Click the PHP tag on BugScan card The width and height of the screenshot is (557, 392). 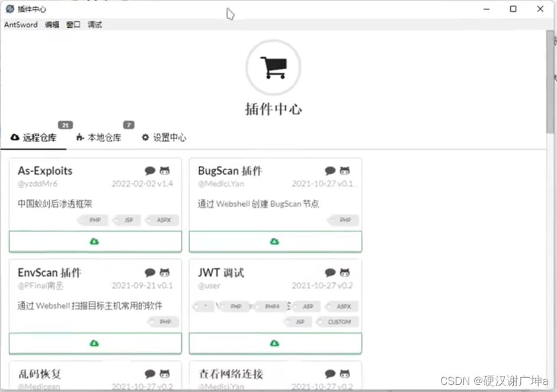343,220
